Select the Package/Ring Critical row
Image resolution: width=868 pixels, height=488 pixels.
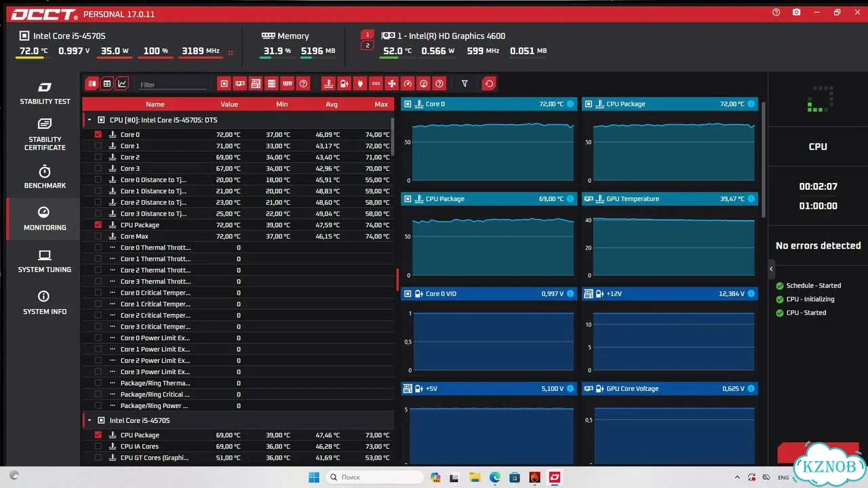click(238, 394)
